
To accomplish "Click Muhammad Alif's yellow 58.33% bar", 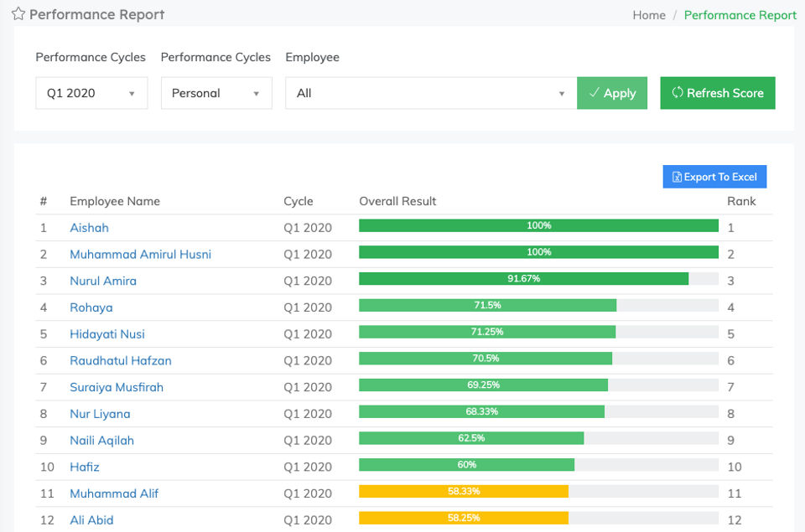I will pyautogui.click(x=464, y=492).
